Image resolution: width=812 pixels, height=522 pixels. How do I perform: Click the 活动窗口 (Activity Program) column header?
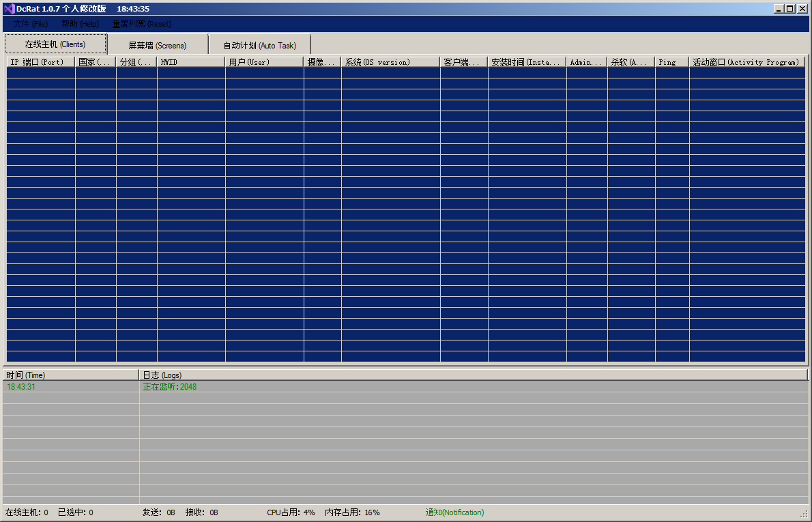(746, 62)
